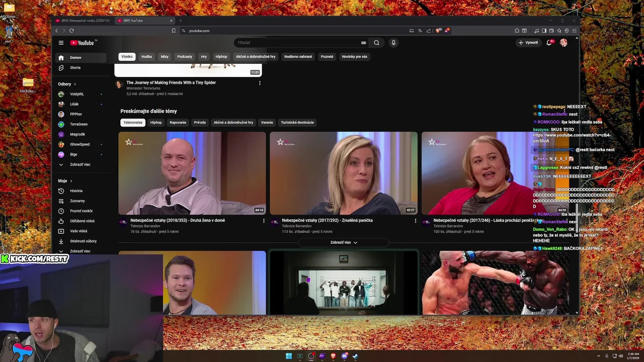This screenshot has width=644, height=362.
Task: Show hidden system tray icons
Action: pos(598,356)
